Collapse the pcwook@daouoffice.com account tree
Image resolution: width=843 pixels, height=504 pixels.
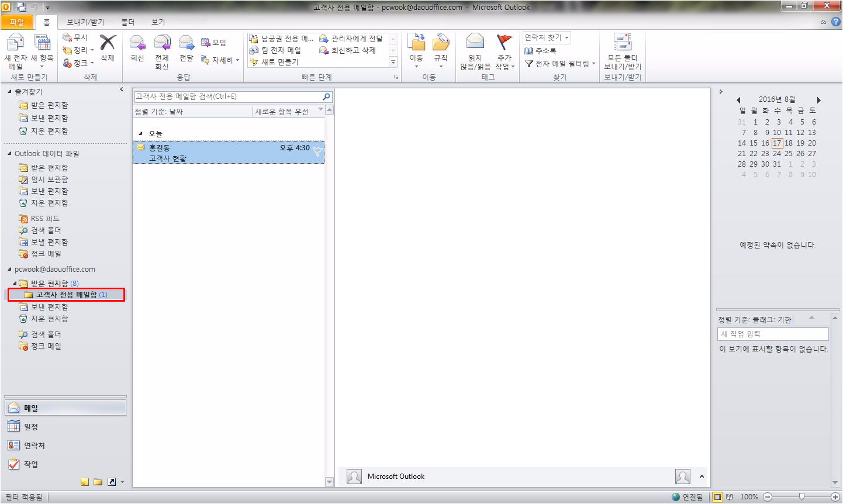[9, 270]
